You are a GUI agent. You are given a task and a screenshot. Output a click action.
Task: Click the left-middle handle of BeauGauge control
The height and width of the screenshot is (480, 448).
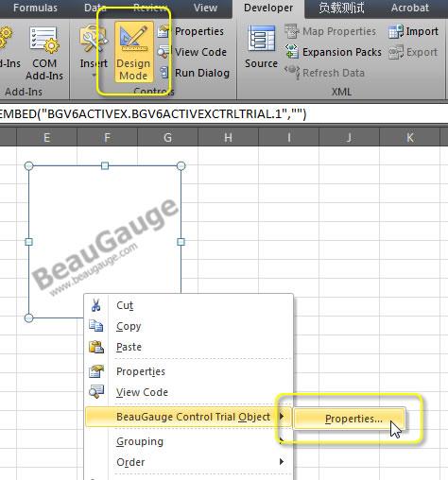coord(28,242)
